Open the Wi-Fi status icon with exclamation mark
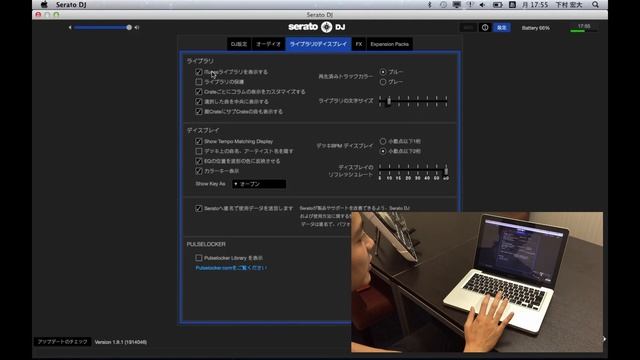This screenshot has width=640, height=360. point(470,4)
